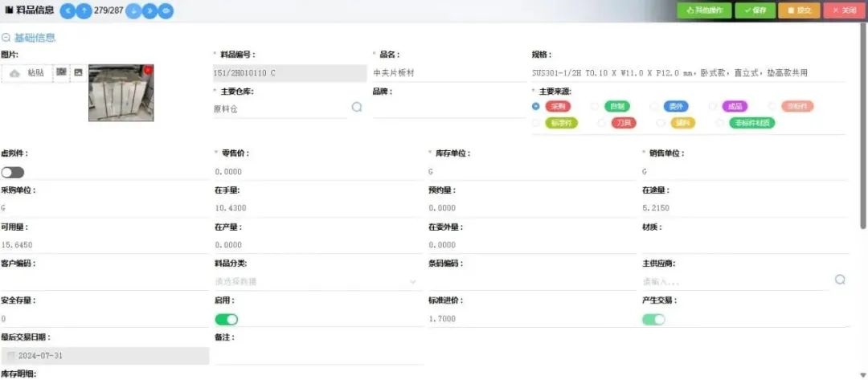Collapse the 基础信息 section circle icon

coord(6,39)
